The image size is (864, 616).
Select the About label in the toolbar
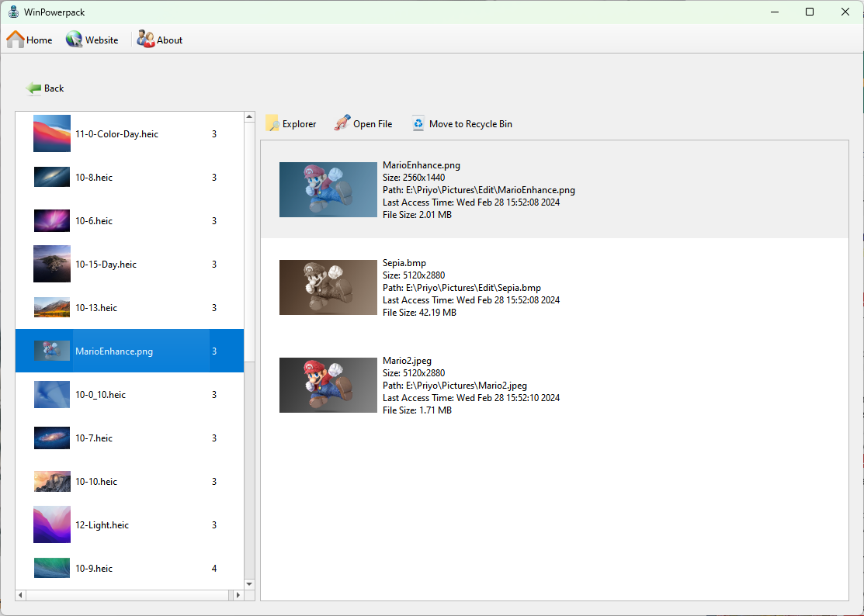[170, 40]
